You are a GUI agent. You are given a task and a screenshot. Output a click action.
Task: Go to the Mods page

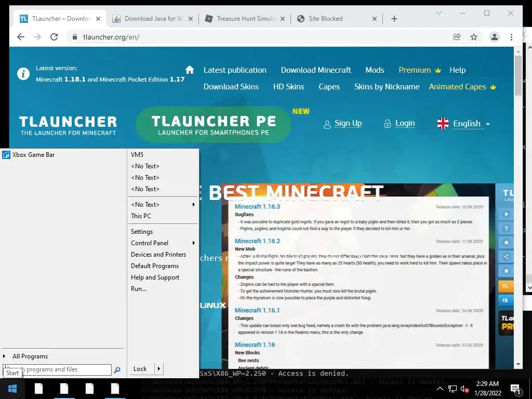pyautogui.click(x=375, y=70)
